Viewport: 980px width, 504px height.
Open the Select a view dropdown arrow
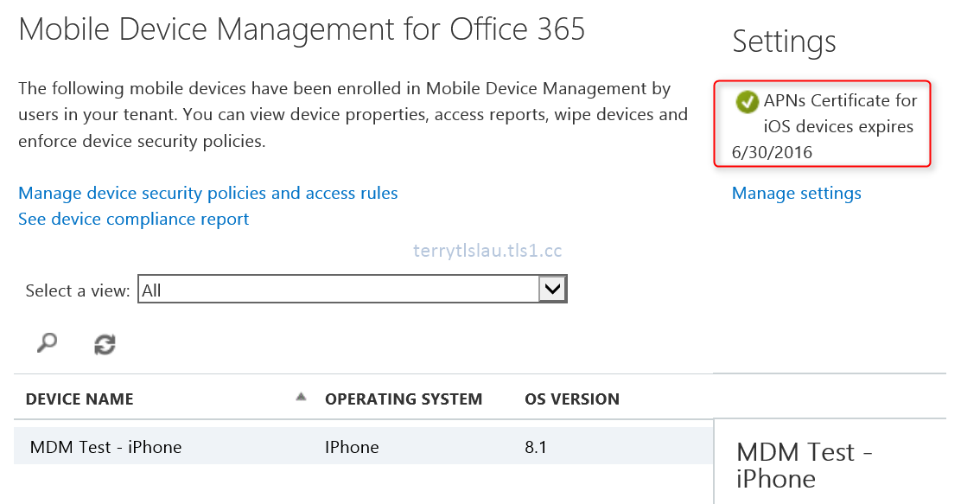(553, 288)
